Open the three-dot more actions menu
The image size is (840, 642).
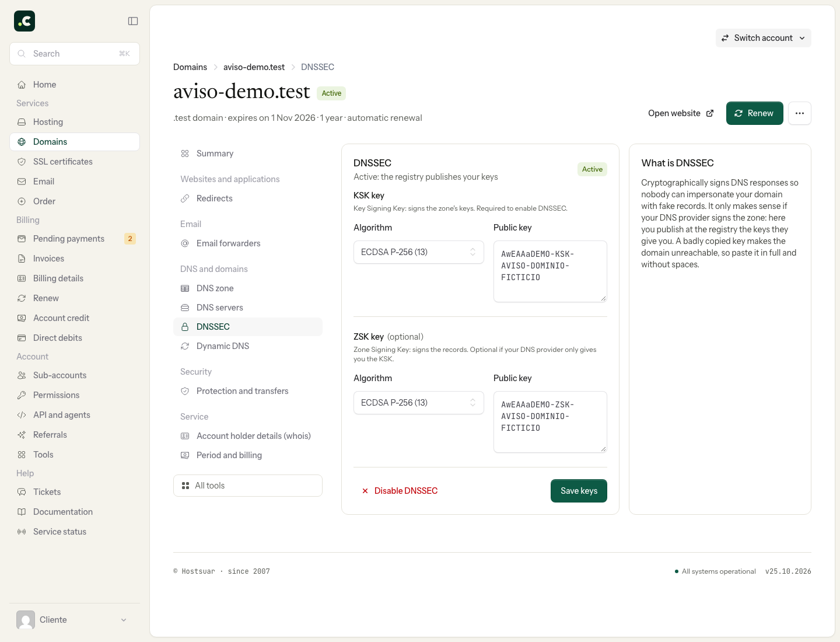coord(800,113)
